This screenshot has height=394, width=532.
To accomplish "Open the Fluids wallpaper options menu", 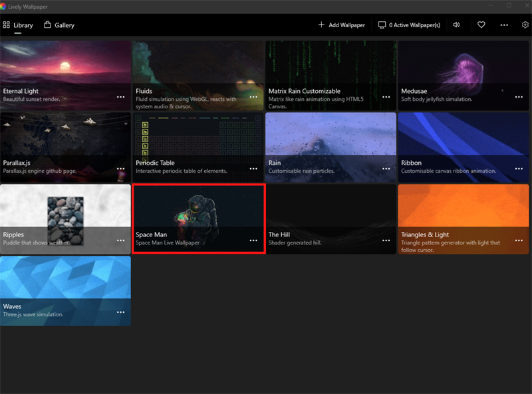I will click(x=253, y=97).
